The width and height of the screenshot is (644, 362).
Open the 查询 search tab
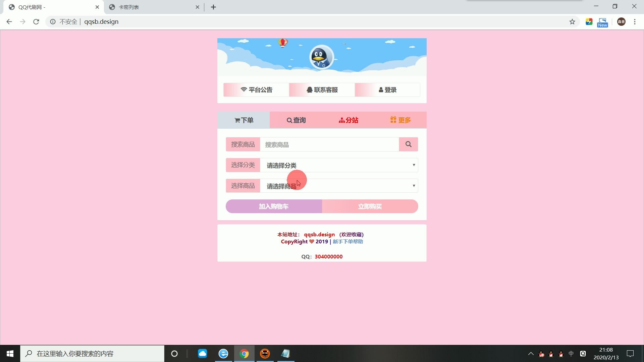296,120
